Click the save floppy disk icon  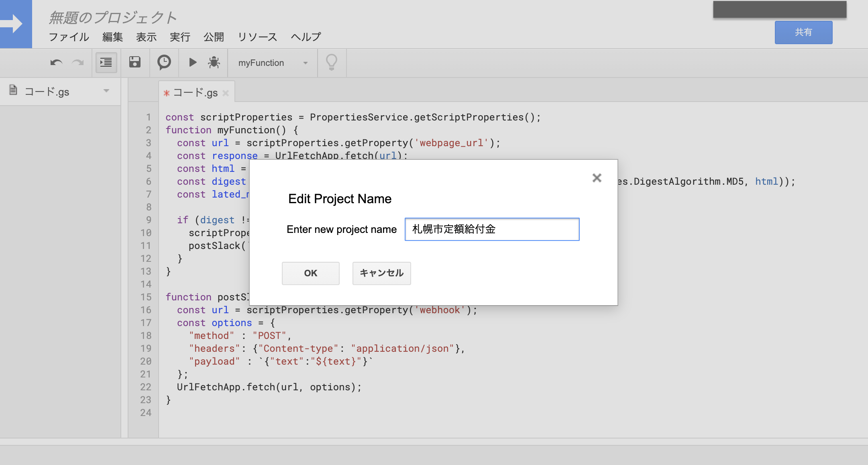(x=135, y=62)
